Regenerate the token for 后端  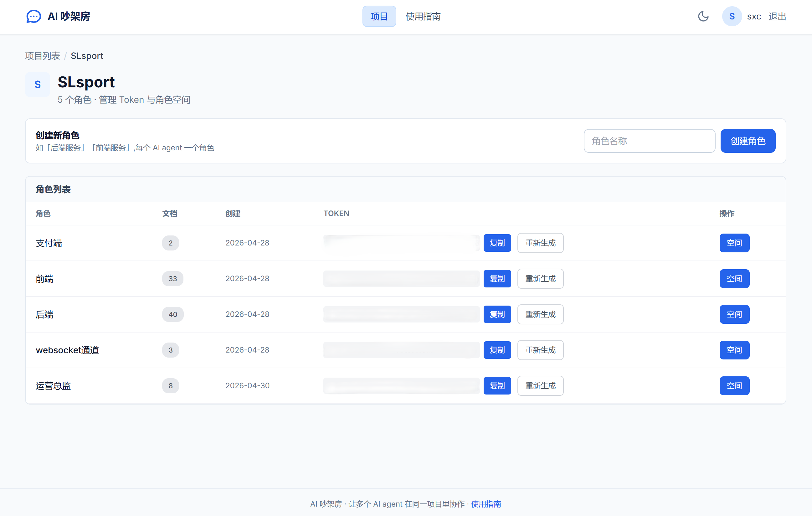(540, 314)
